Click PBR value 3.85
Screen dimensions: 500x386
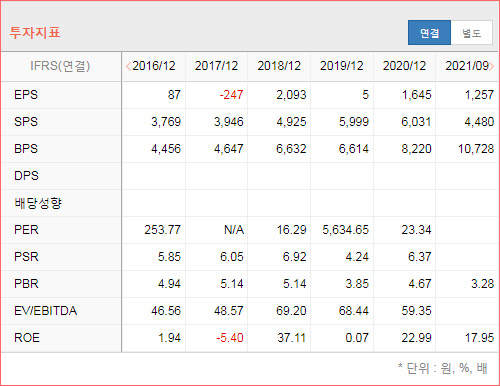tap(357, 284)
